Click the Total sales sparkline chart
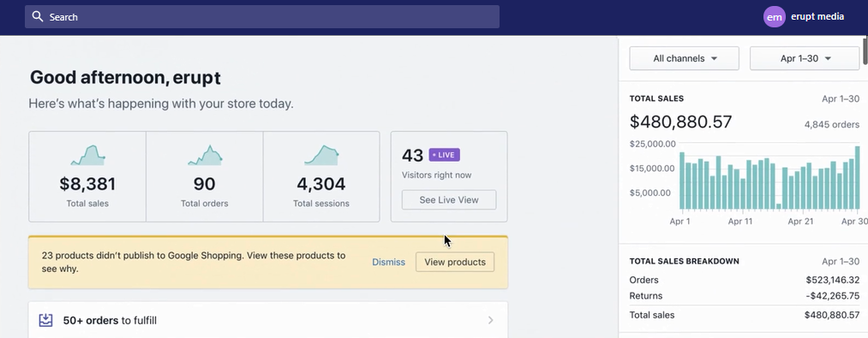Viewport: 868px width, 338px height. [87, 156]
